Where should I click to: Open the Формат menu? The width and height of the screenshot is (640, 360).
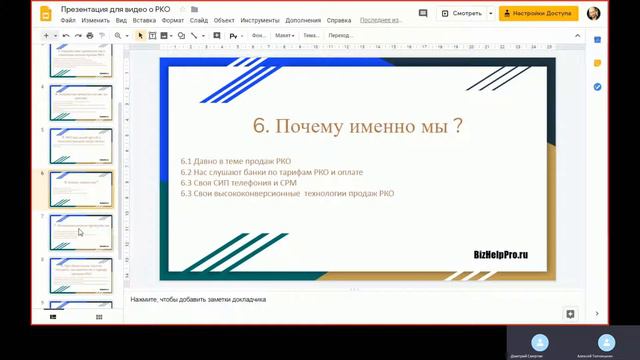[x=173, y=20]
